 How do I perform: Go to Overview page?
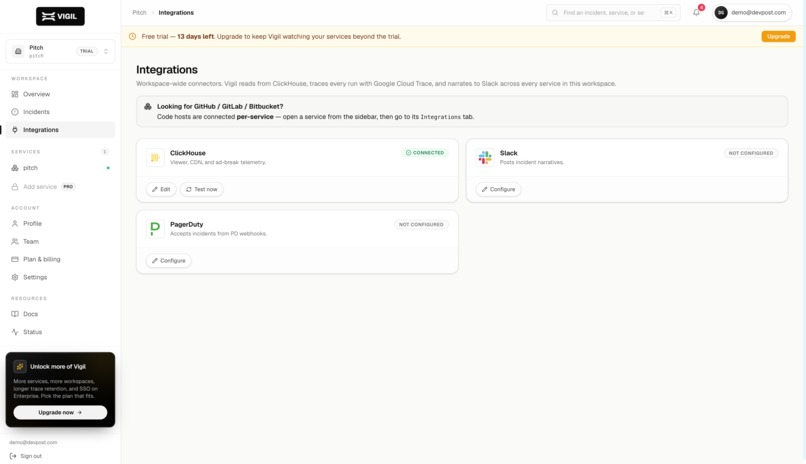pyautogui.click(x=60, y=94)
